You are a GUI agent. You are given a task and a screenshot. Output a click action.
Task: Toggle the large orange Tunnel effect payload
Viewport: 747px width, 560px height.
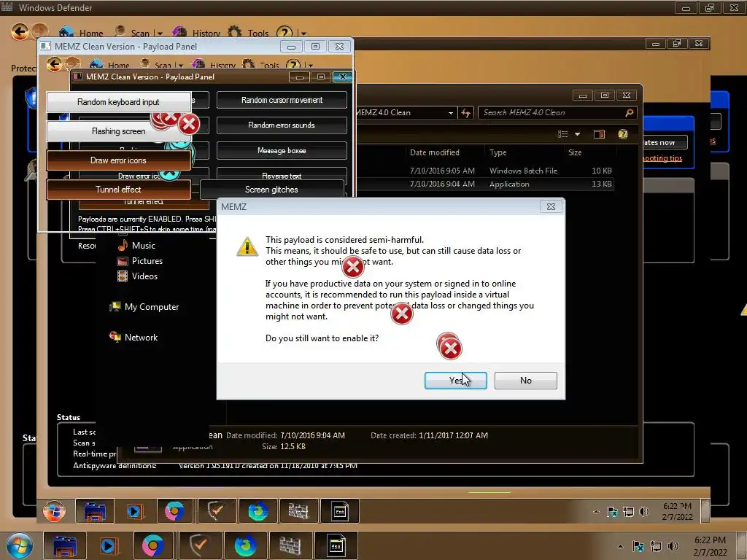[119, 190]
